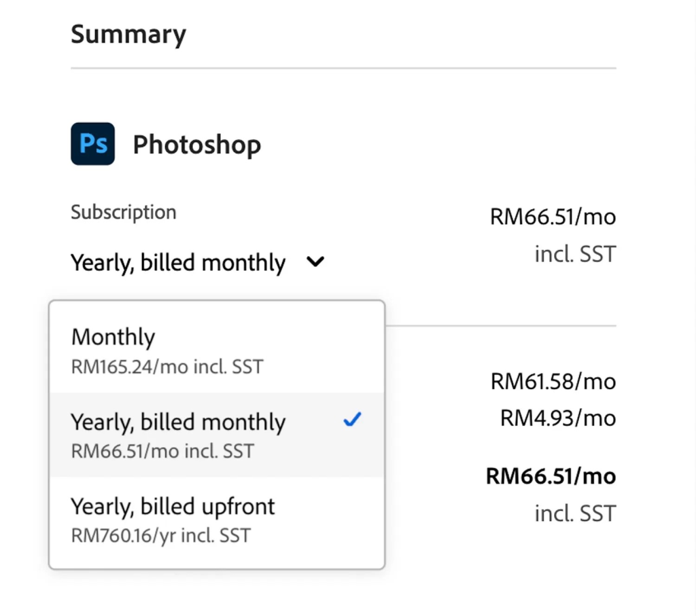Image resolution: width=696 pixels, height=616 pixels.
Task: Click the incl. SST note under total
Action: (575, 513)
